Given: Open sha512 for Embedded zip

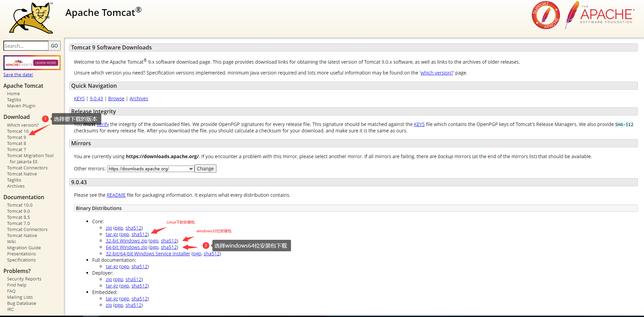Looking at the screenshot, I should (x=133, y=305).
